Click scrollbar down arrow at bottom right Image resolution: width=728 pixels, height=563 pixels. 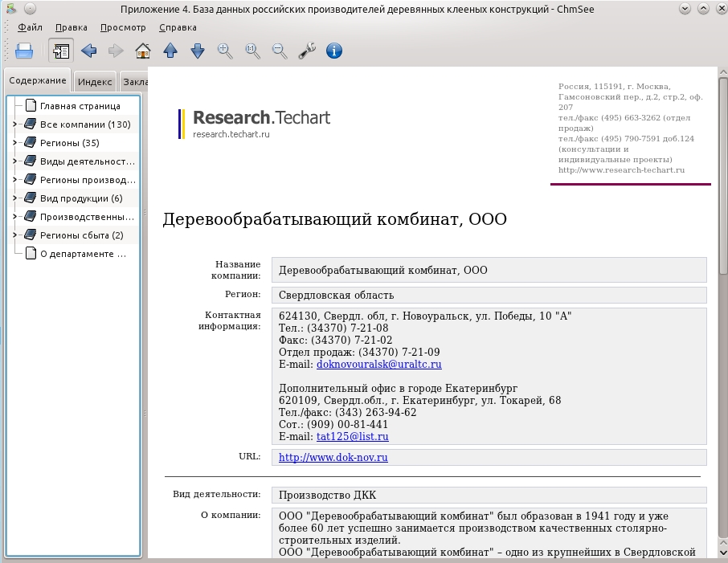pos(723,553)
